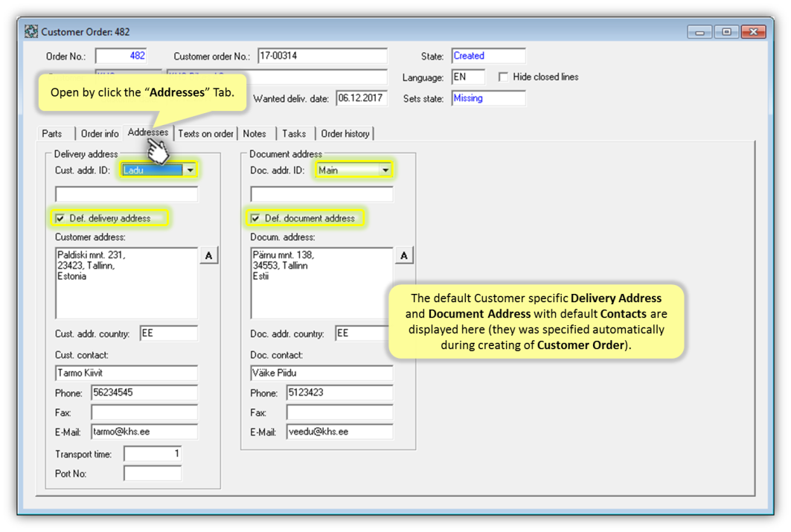Go to the Tasks tab

click(294, 134)
